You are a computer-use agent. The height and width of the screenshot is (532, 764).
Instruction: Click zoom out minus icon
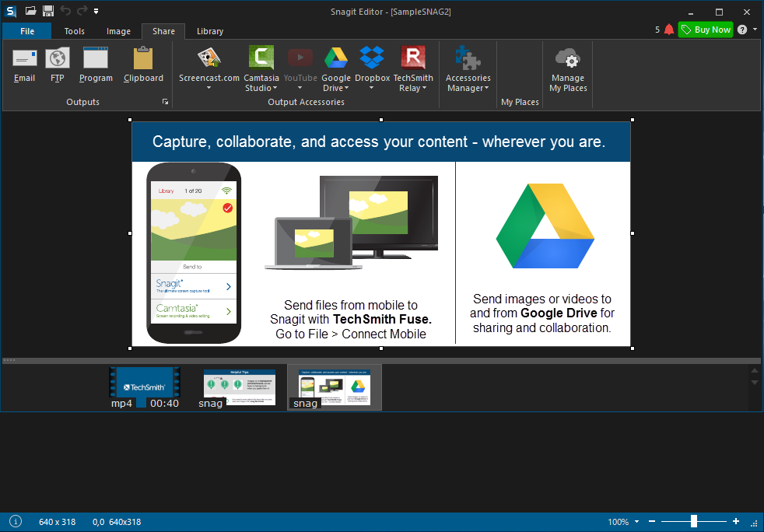(x=653, y=521)
